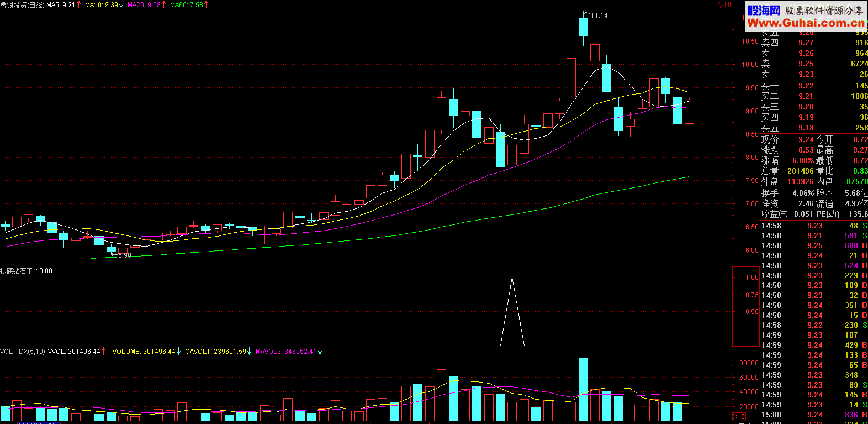Click the MAVOL1: 239601.59 label
The width and height of the screenshot is (868, 424).
[x=215, y=352]
